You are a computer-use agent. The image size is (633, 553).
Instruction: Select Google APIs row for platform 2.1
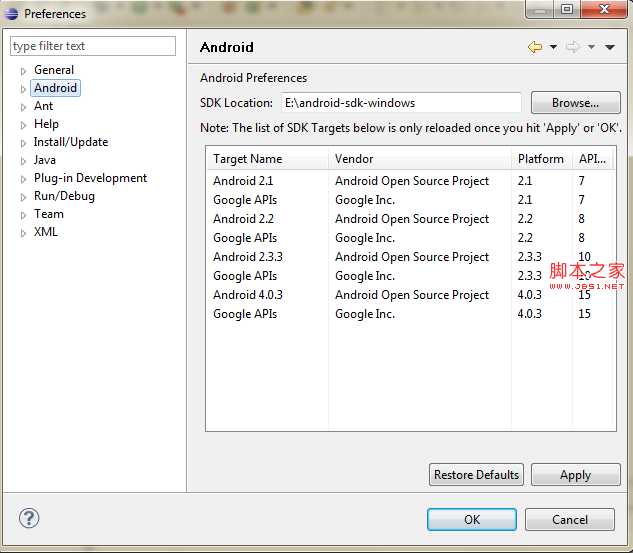click(x=411, y=200)
